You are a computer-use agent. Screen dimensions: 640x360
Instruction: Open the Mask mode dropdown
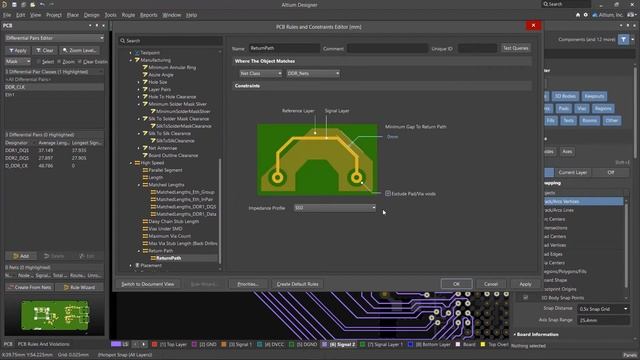[18, 62]
